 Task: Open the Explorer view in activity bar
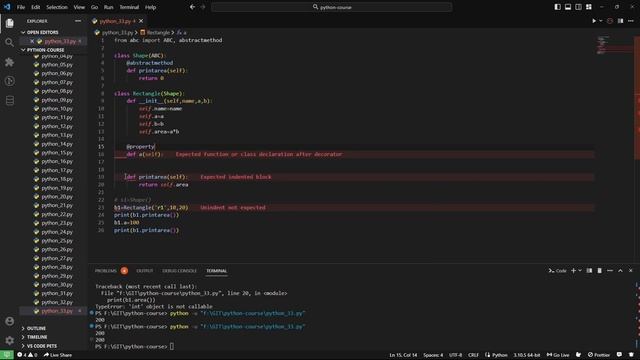(x=9, y=23)
